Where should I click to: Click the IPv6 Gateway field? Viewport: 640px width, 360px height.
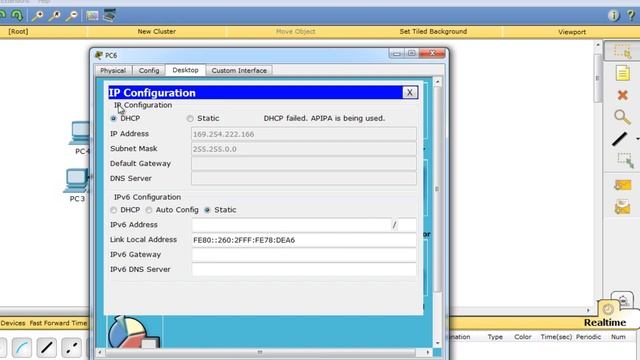pyautogui.click(x=304, y=255)
